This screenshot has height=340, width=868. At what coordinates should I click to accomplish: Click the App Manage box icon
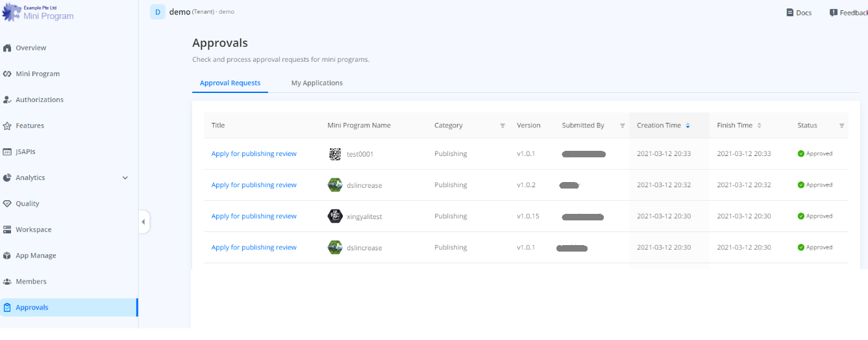pos(7,256)
